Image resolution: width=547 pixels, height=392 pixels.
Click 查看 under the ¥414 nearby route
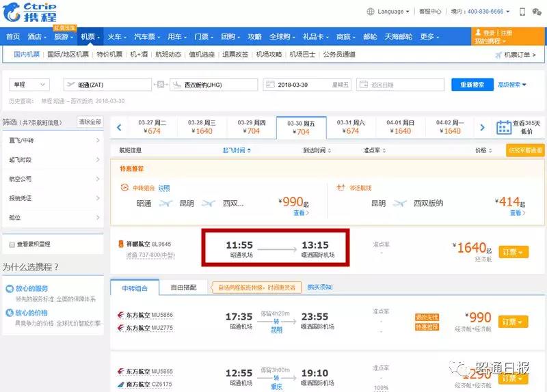518,213
